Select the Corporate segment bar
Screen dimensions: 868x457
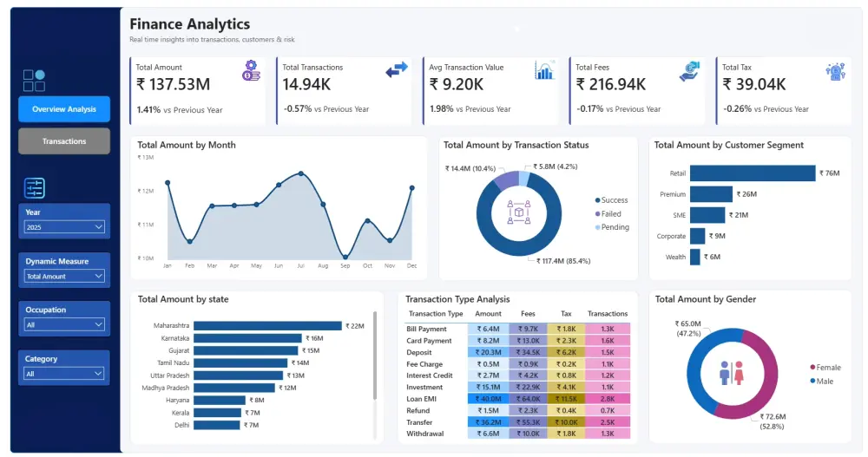click(x=698, y=236)
